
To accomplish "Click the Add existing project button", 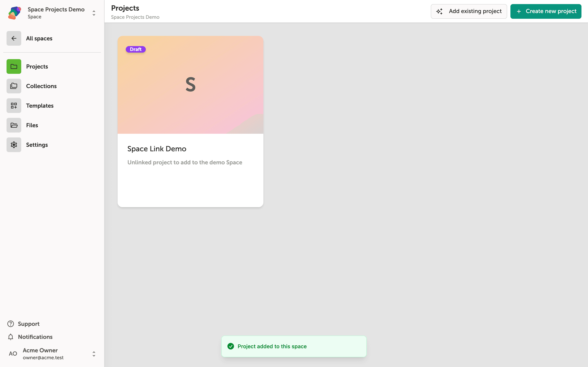I will click(x=469, y=11).
